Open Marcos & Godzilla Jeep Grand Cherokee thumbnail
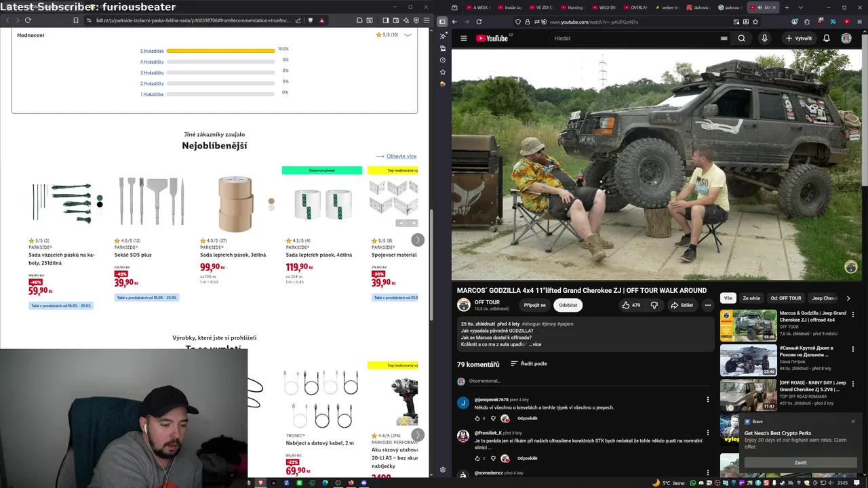Viewport: 868px width, 488px height. coord(748,325)
